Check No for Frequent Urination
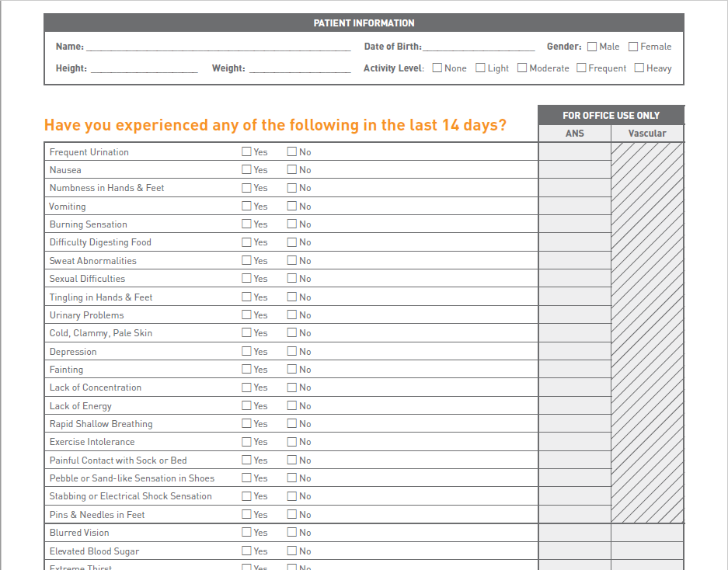This screenshot has width=728, height=570. pos(292,151)
